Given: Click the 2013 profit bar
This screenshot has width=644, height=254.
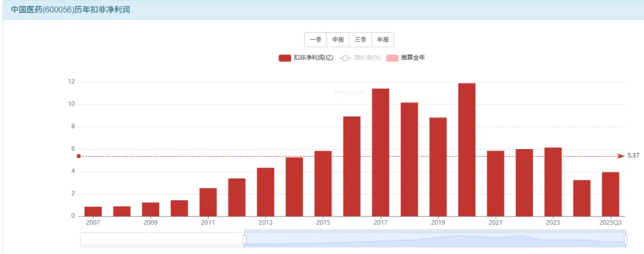Looking at the screenshot, I should pos(266,192).
